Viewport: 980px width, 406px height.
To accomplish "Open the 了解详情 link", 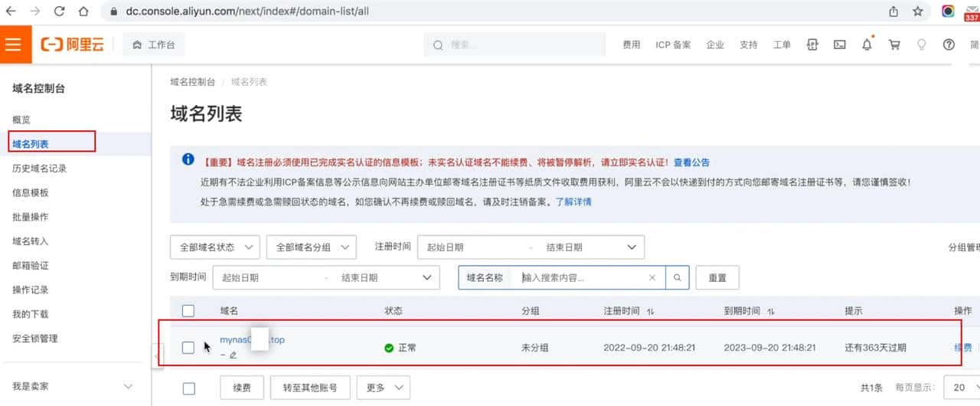I will (573, 202).
